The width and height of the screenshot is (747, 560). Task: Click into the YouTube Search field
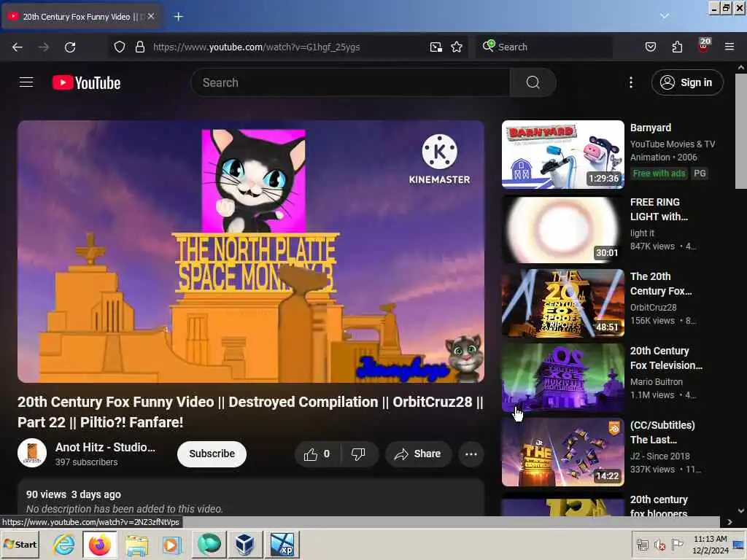[351, 82]
